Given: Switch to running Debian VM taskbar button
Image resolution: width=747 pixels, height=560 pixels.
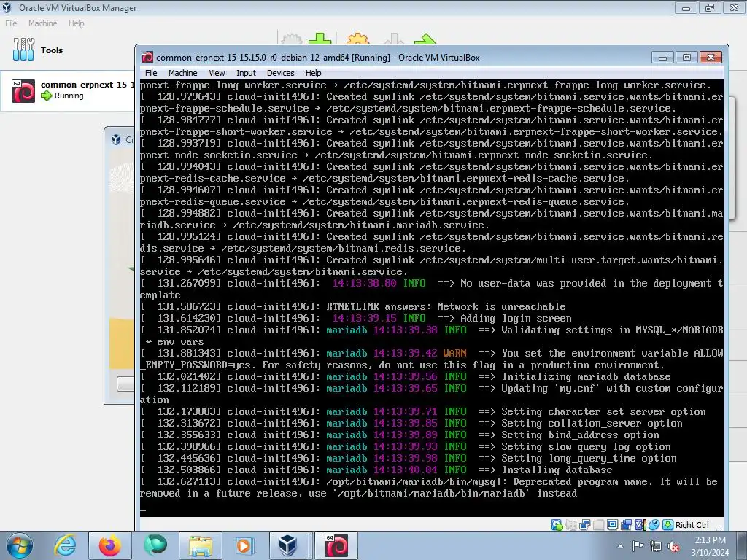Looking at the screenshot, I should [336, 545].
